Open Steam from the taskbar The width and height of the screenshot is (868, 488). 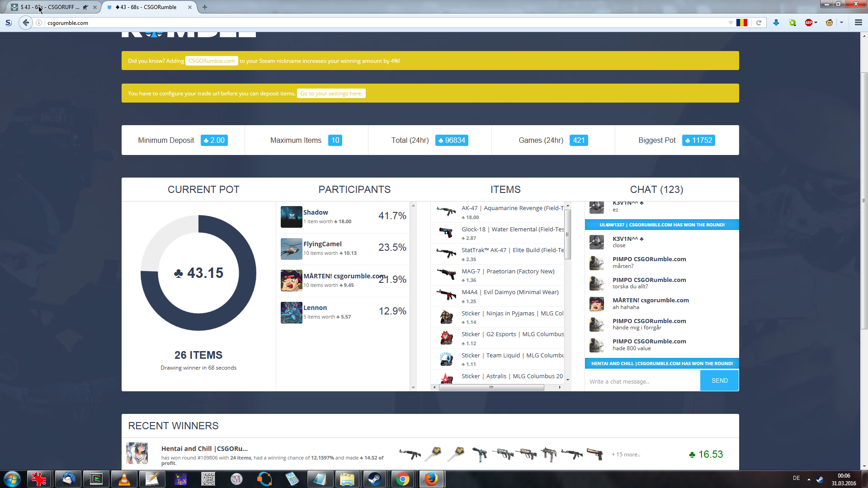[374, 479]
